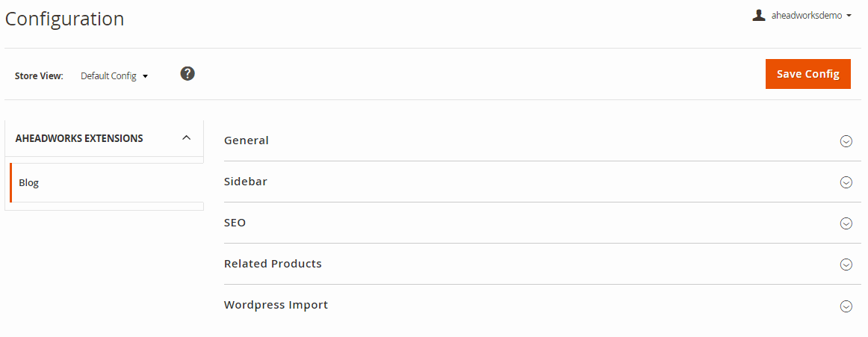Click the user avatar icon
This screenshot has height=337, width=868.
tap(758, 16)
